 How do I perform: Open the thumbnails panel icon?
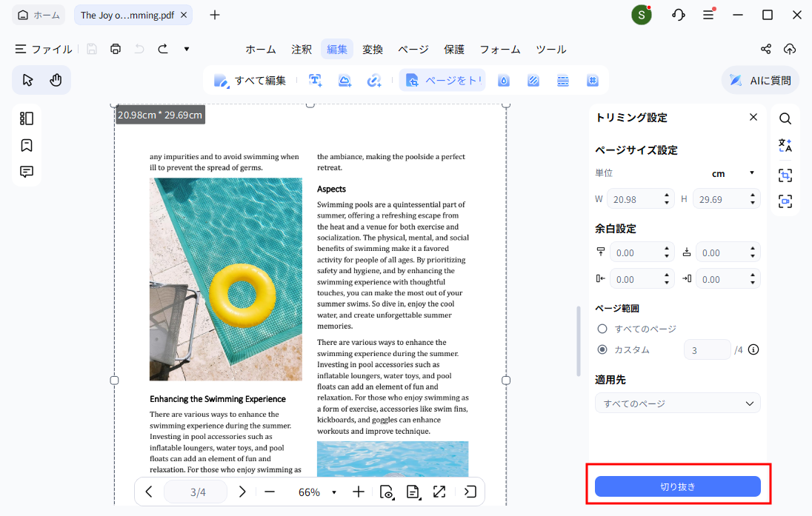27,118
